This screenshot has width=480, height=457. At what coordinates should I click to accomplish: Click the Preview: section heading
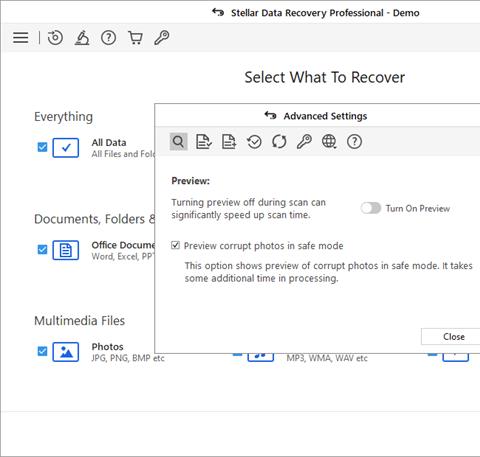(x=191, y=181)
